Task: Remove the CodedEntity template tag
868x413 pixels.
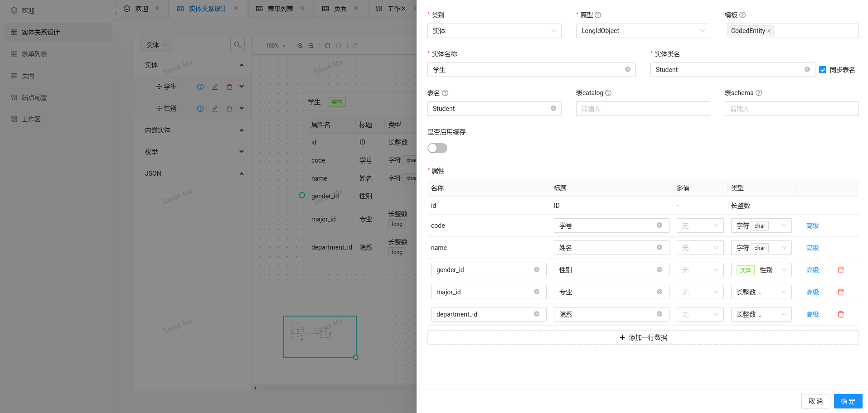Action: 769,31
